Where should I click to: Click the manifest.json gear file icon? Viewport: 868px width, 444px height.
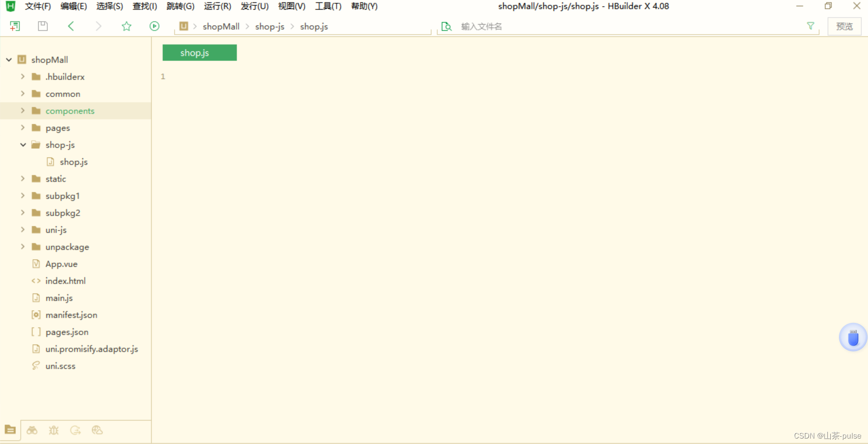36,315
